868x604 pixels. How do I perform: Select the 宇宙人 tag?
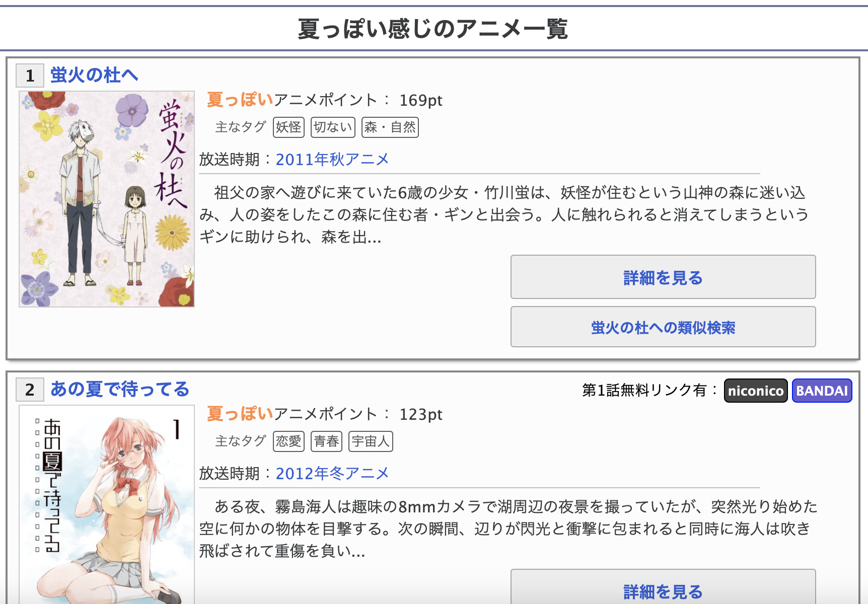[x=371, y=441]
